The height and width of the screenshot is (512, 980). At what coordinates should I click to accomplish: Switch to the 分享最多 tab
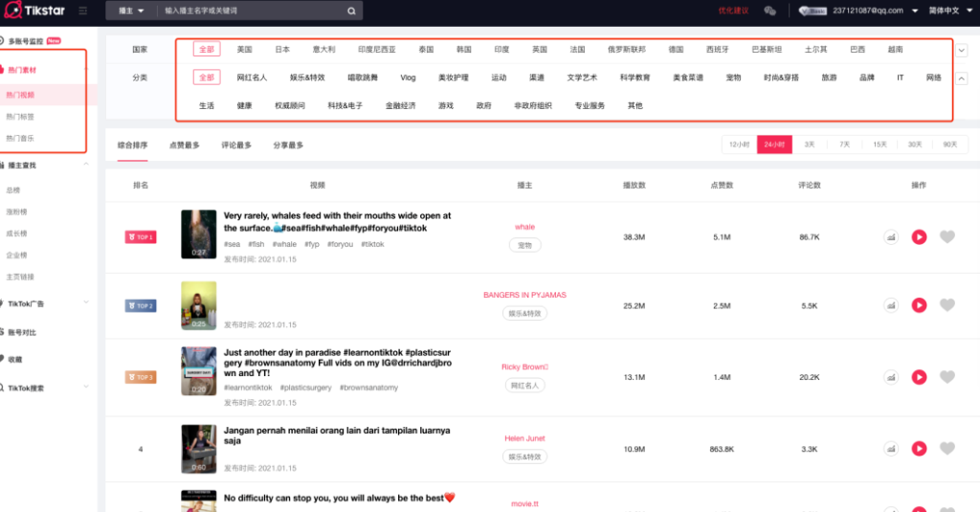288,145
